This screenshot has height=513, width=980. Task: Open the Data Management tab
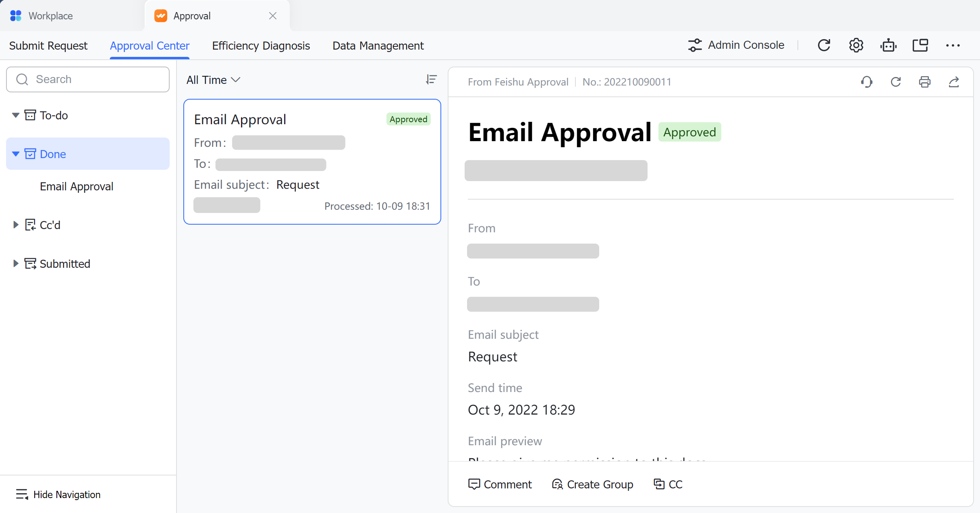coord(378,46)
